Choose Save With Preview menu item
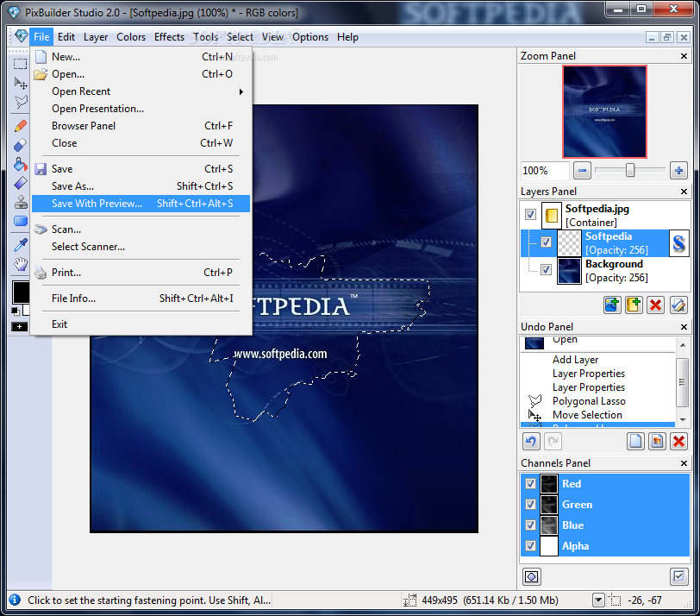Viewport: 700px width, 616px height. [141, 204]
